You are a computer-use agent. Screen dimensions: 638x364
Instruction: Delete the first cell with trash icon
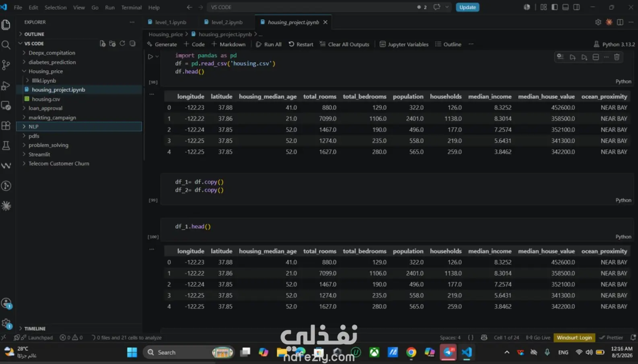pos(617,57)
